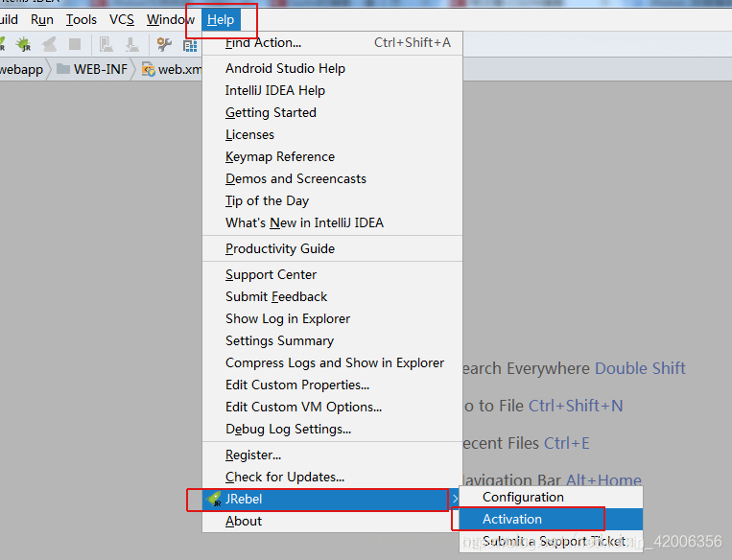This screenshot has width=732, height=560.
Task: Choose Edit Custom Properties...
Action: (332, 385)
